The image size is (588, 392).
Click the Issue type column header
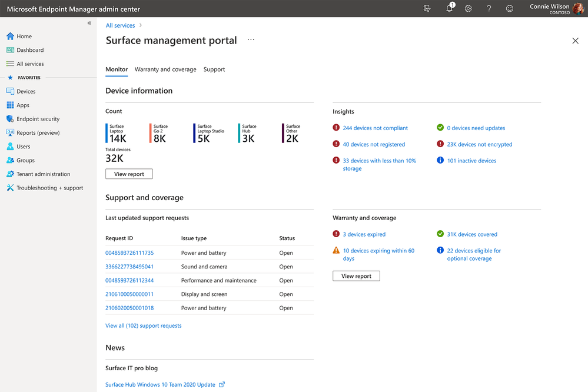(194, 238)
